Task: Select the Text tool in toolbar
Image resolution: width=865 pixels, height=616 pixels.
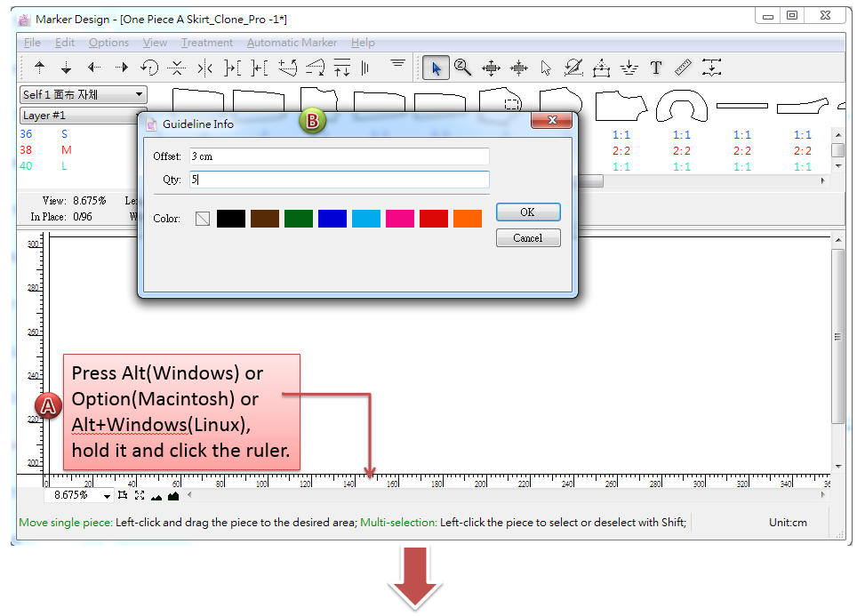Action: (656, 68)
